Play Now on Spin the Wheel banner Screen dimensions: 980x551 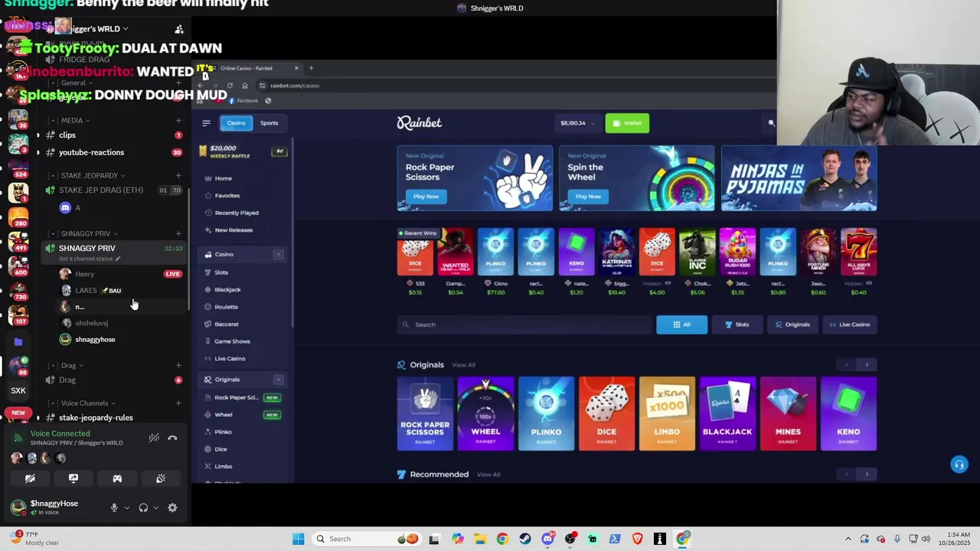click(x=588, y=197)
